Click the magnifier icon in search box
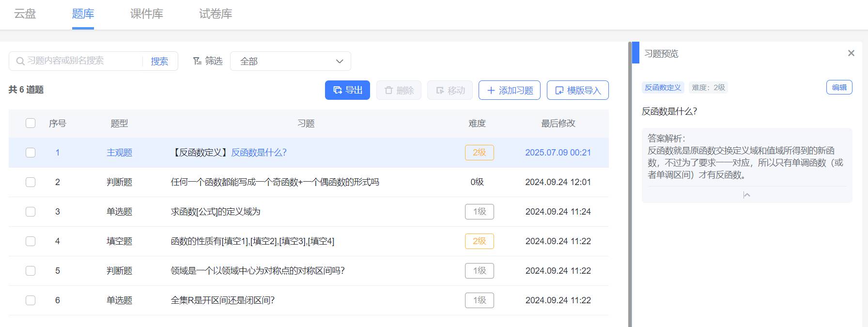868x327 pixels. pyautogui.click(x=20, y=61)
